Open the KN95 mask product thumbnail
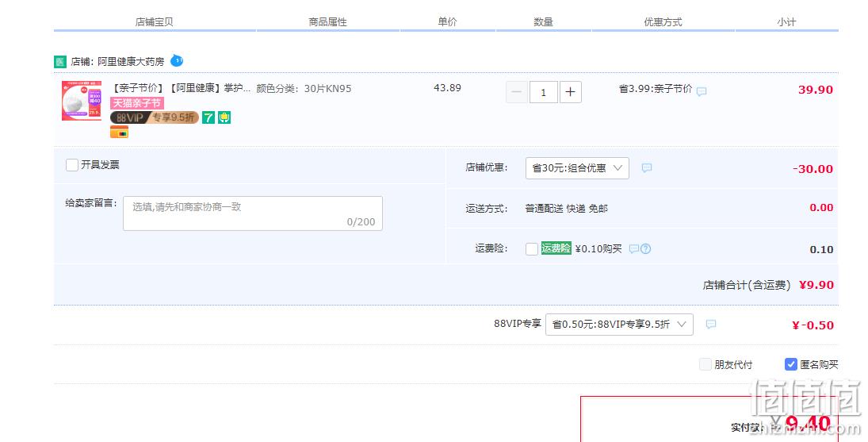The image size is (868, 442). click(x=82, y=100)
